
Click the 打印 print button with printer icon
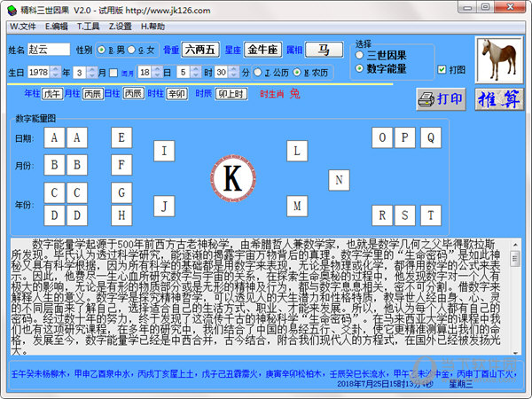[441, 99]
